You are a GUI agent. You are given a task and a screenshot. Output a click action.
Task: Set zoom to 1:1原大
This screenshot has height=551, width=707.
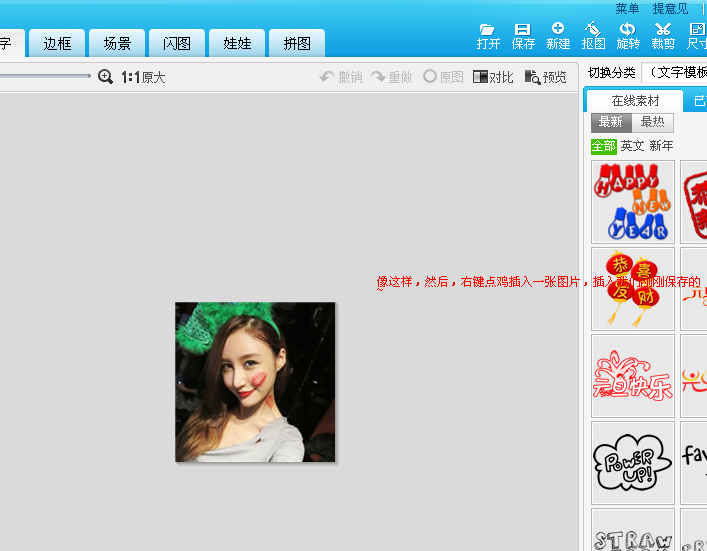pos(143,78)
